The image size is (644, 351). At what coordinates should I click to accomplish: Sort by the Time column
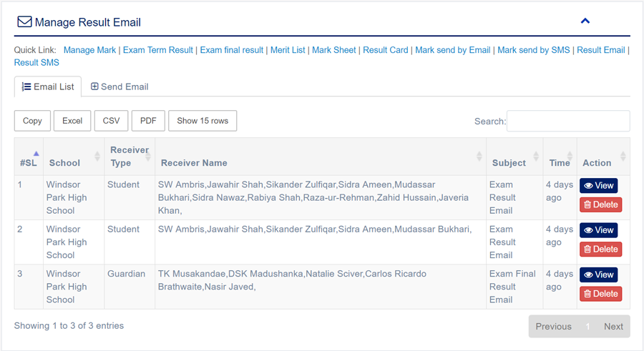[560, 157]
